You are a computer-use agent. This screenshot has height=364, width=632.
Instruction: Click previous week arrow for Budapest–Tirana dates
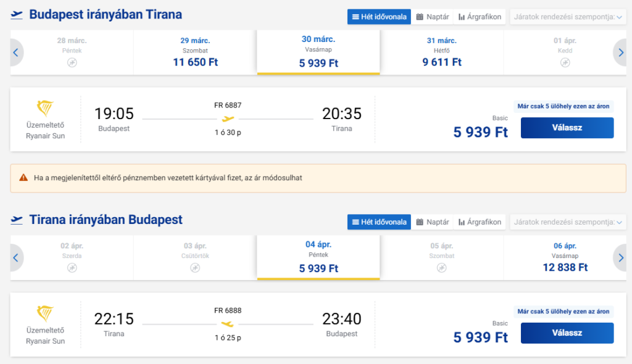point(16,52)
